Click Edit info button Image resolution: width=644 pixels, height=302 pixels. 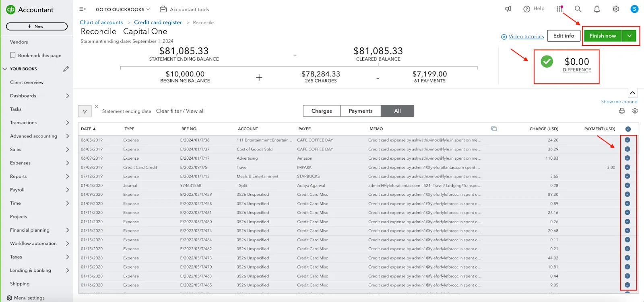coord(563,36)
